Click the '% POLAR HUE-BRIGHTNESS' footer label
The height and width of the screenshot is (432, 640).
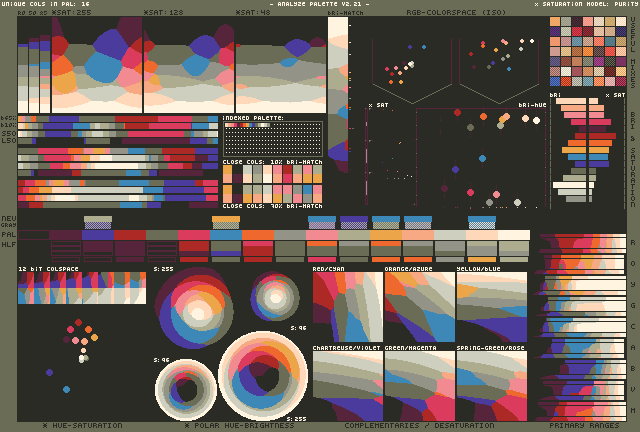pos(240,425)
